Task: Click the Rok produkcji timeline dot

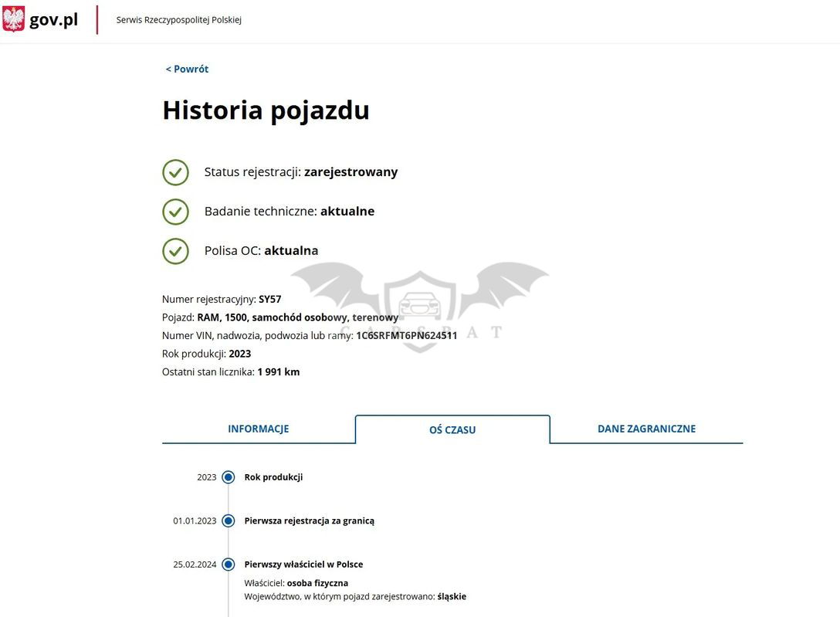Action: [228, 477]
